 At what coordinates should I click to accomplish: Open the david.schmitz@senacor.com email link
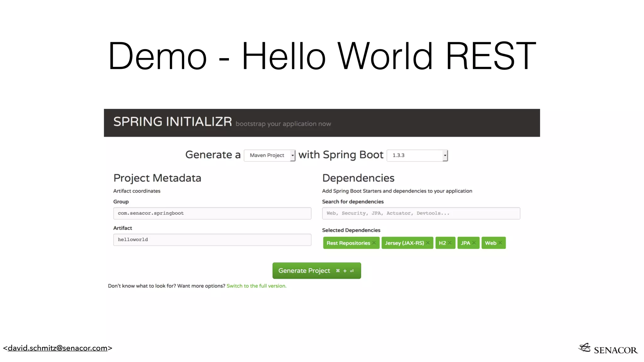pyautogui.click(x=58, y=348)
